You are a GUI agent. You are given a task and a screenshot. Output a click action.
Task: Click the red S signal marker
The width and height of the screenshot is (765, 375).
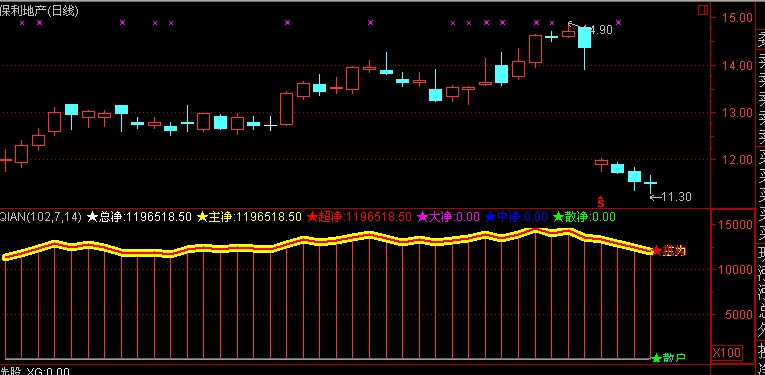(601, 200)
